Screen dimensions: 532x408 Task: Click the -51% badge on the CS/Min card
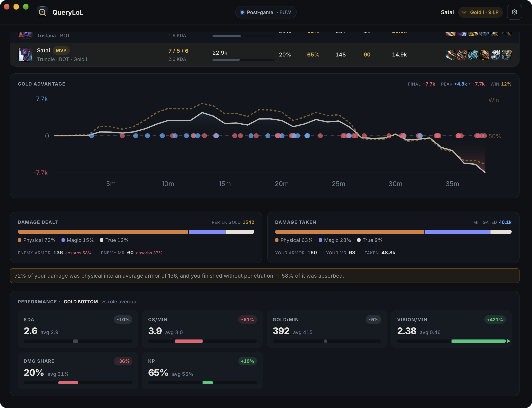pyautogui.click(x=248, y=320)
